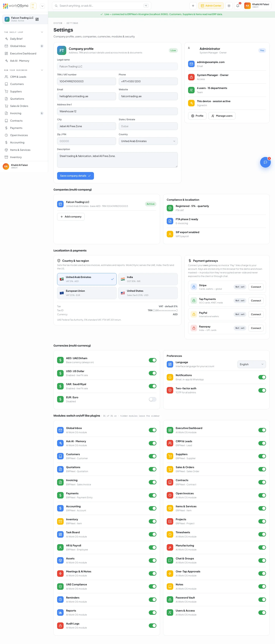Viewport: 275px width, 644px height.
Task: Collapse The Daily Loop sidebar section
Action: point(42,32)
